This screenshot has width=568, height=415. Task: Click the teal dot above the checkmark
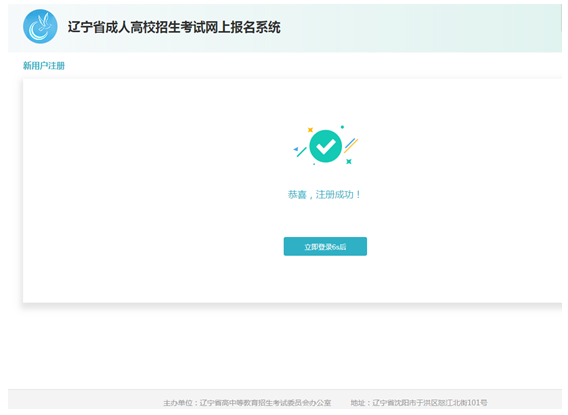(342, 127)
